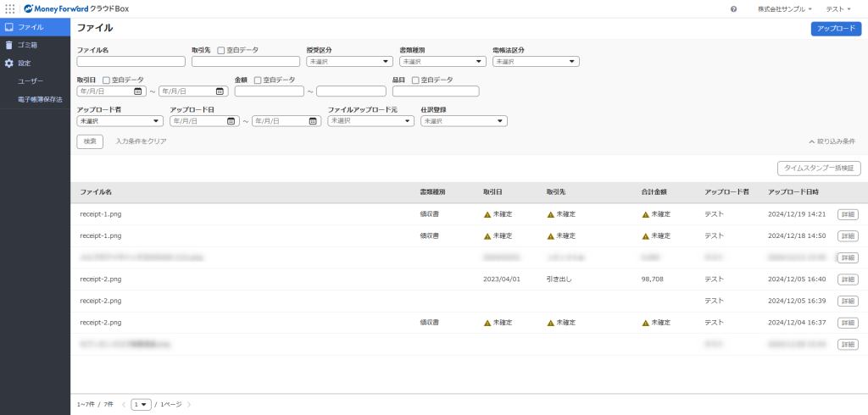Click the ファイル名 search input field
The height and width of the screenshot is (415, 868).
click(x=131, y=62)
